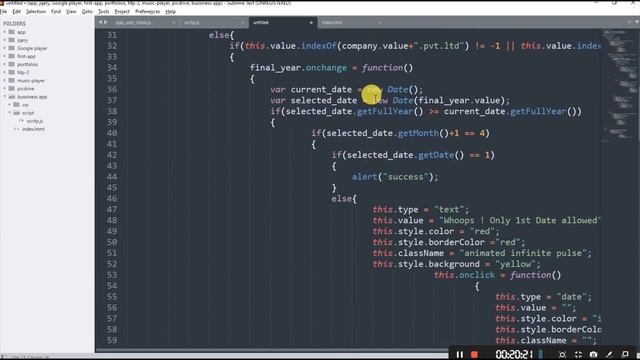This screenshot has height=360, width=640.
Task: Click 'getMonth' on line 40
Action: tap(418, 133)
